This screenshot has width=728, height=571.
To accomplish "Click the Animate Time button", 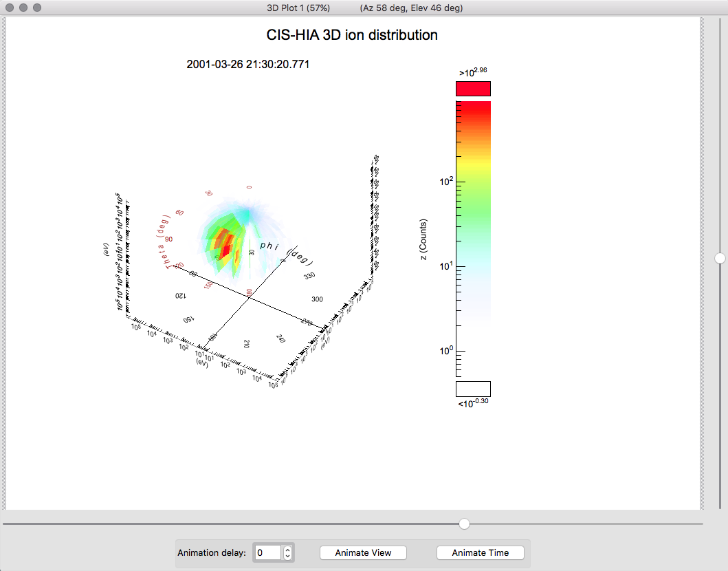I will pos(481,553).
